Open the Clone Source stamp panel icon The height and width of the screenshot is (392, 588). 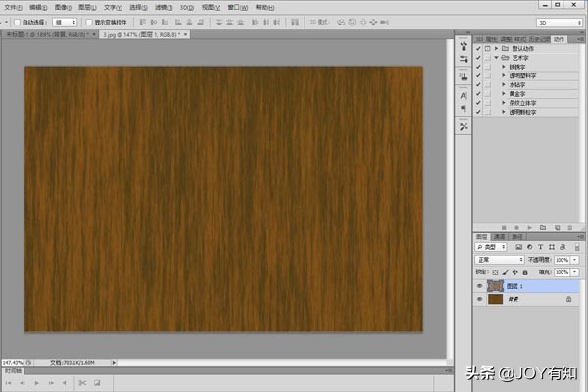point(464,74)
